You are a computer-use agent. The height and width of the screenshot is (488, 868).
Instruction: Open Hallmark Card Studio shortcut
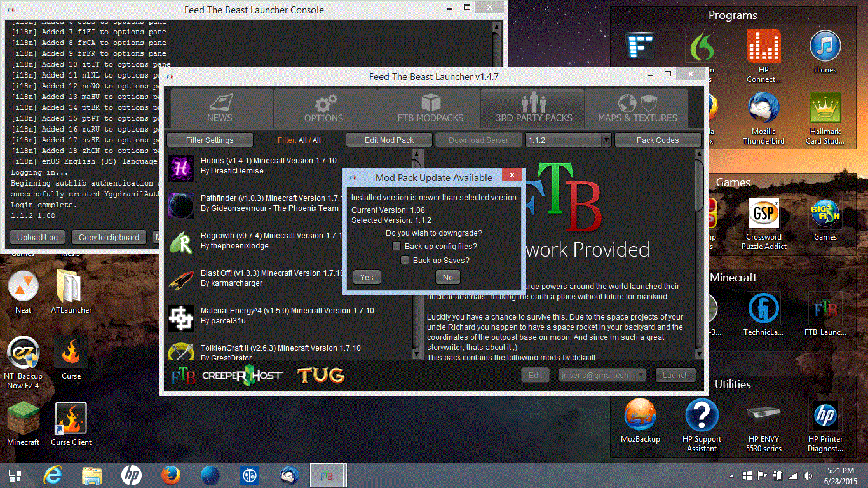(825, 118)
